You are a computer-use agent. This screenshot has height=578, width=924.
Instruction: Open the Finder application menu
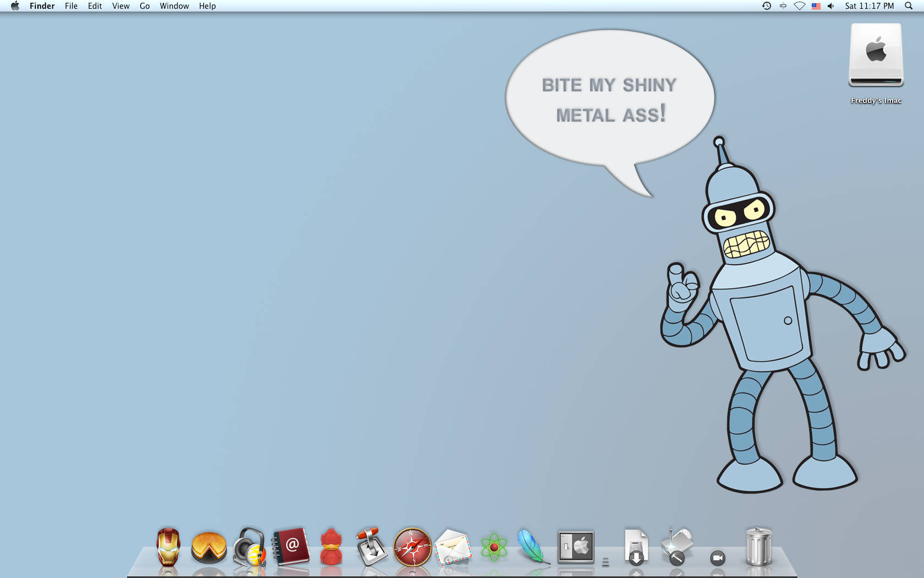[42, 6]
